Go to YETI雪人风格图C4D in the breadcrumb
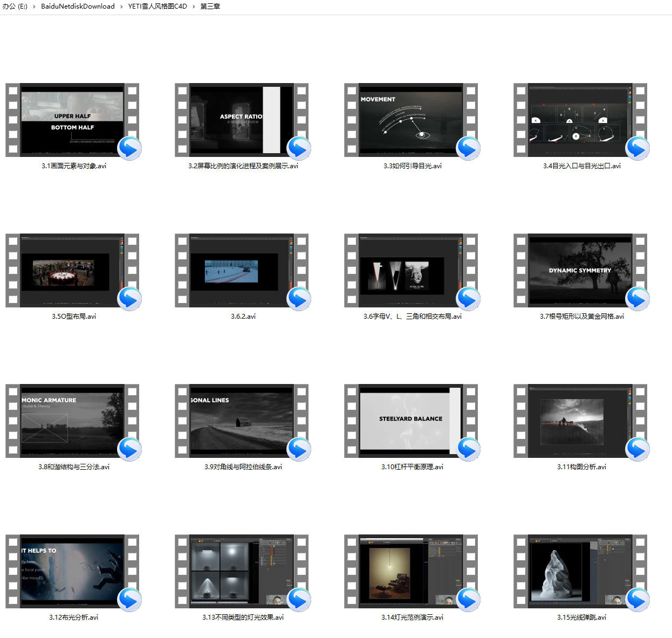 tap(157, 6)
